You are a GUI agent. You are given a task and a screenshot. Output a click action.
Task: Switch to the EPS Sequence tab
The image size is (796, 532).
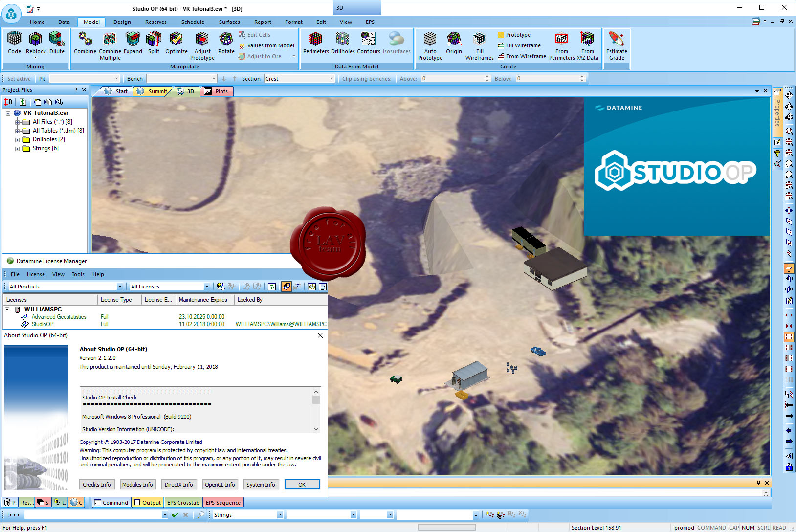click(x=223, y=503)
